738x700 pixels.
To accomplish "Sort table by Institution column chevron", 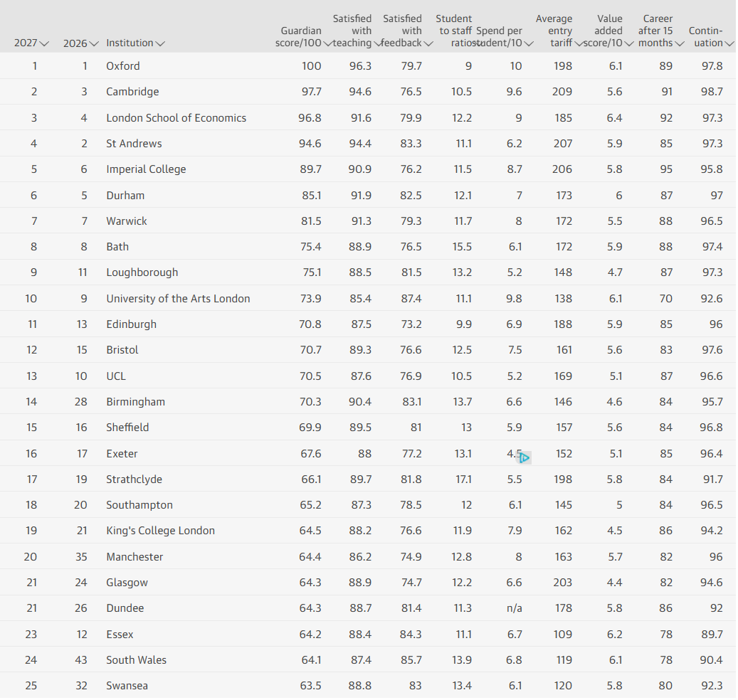I will pos(160,44).
